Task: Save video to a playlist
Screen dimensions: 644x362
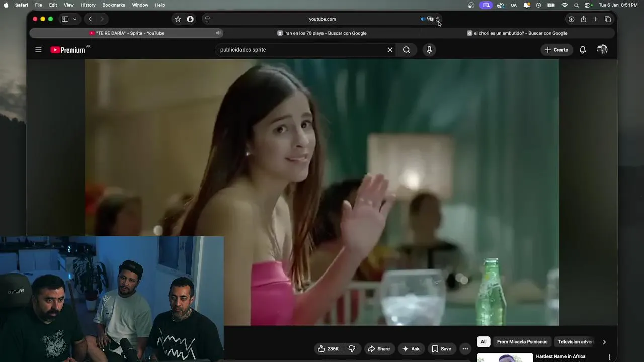Action: point(441,349)
